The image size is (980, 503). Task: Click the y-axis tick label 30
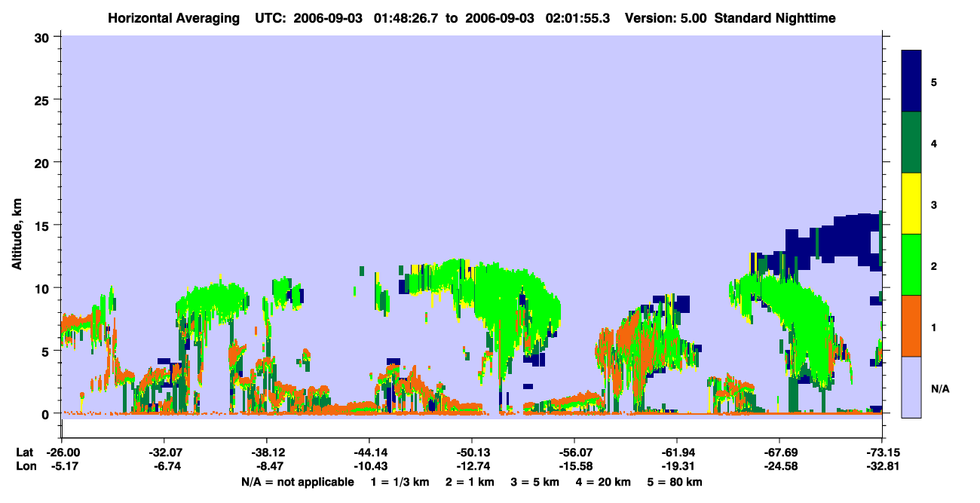(43, 37)
